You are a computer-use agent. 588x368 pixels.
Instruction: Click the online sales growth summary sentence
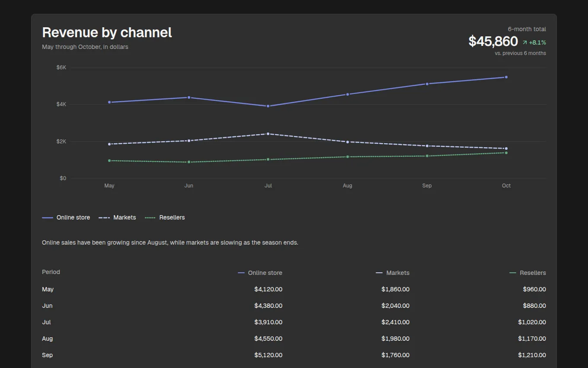[x=170, y=242]
